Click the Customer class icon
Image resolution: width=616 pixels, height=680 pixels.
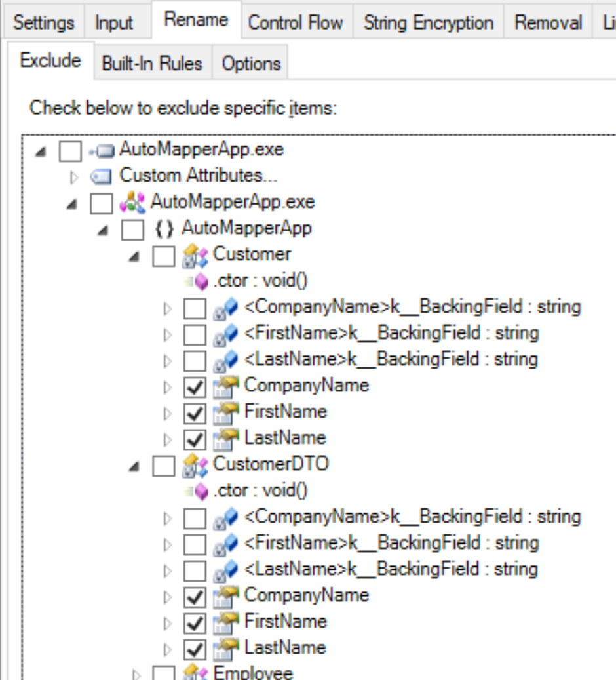[195, 256]
